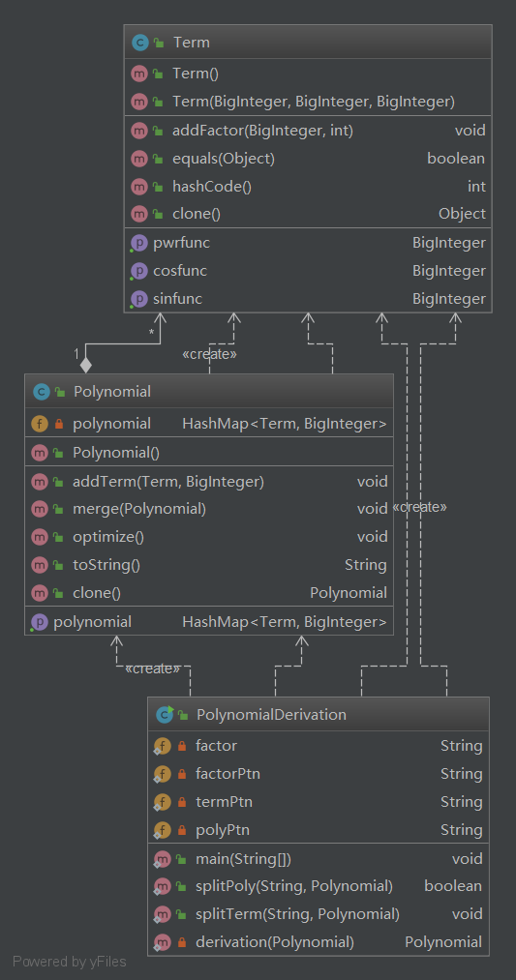Select the Term(BigInteger, BigInteger, BigInteger) constructor
Image resolution: width=516 pixels, height=980 pixels.
pyautogui.click(x=308, y=102)
